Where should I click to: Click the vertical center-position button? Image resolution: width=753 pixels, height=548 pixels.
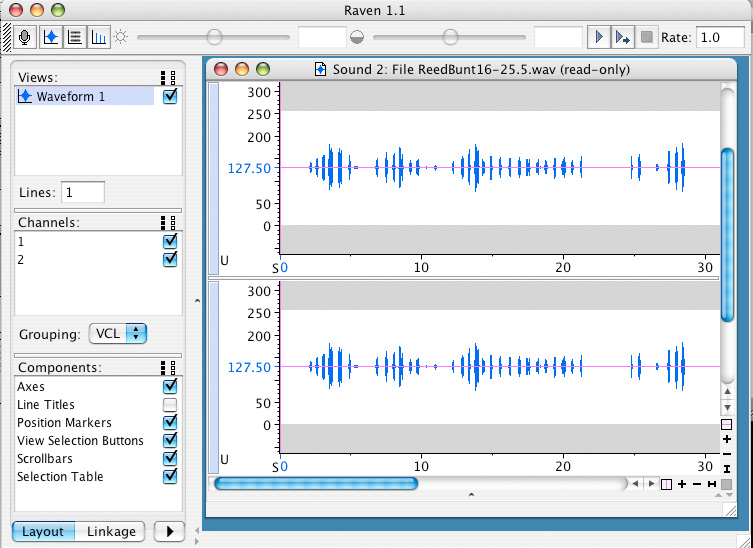[727, 425]
